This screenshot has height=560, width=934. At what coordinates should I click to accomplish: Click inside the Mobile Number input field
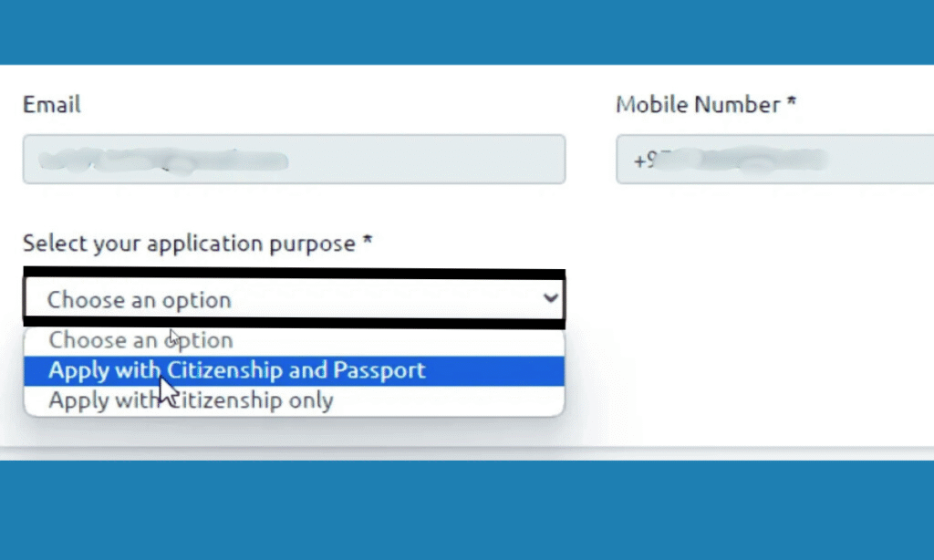775,159
